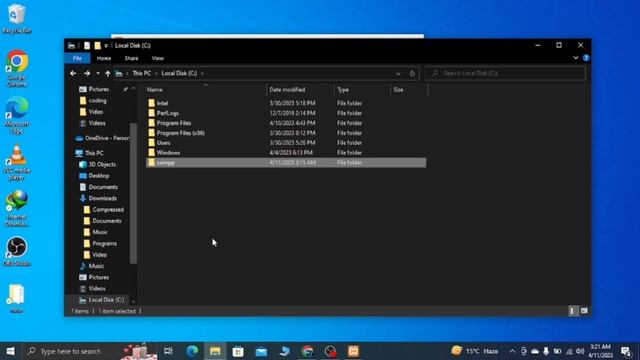Expand Local Disk (C:) breadcrumb chevron
Image resolution: width=640 pixels, height=360 pixels.
click(x=202, y=73)
